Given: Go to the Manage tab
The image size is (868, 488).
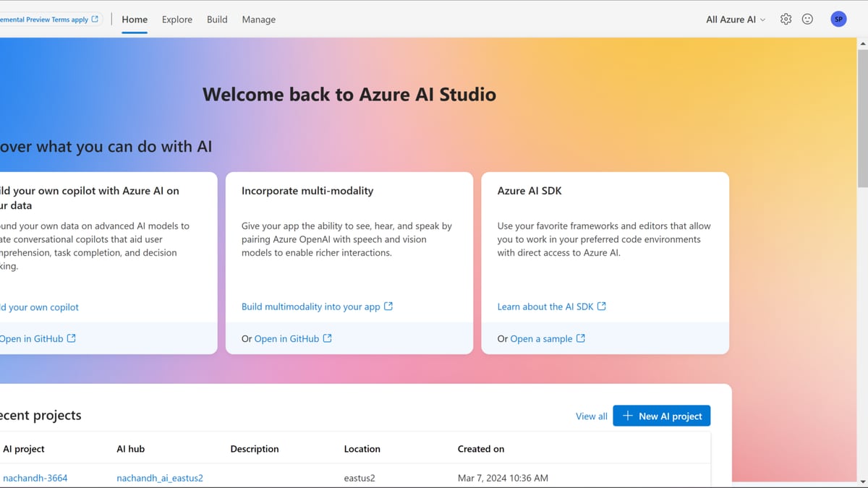Looking at the screenshot, I should [x=259, y=20].
